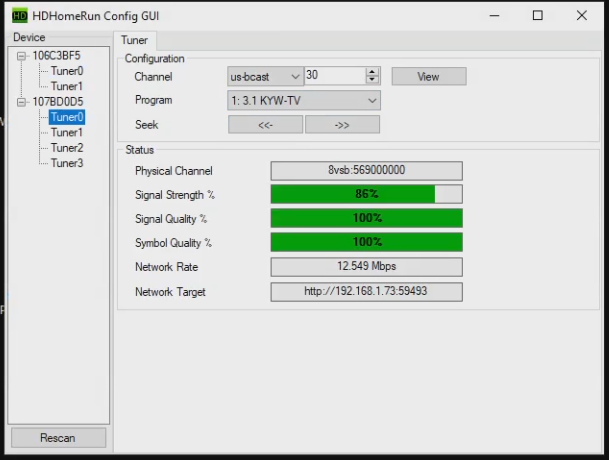Select Tuner2 under device 107BD0D5
The height and width of the screenshot is (460, 609).
[67, 148]
